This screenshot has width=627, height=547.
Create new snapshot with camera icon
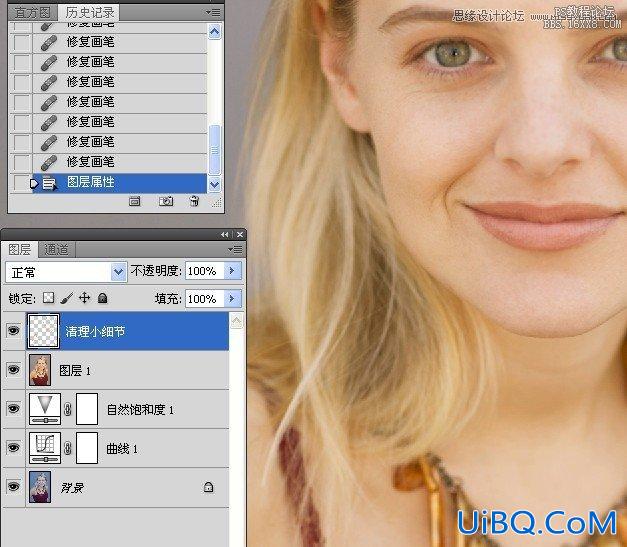[x=166, y=201]
